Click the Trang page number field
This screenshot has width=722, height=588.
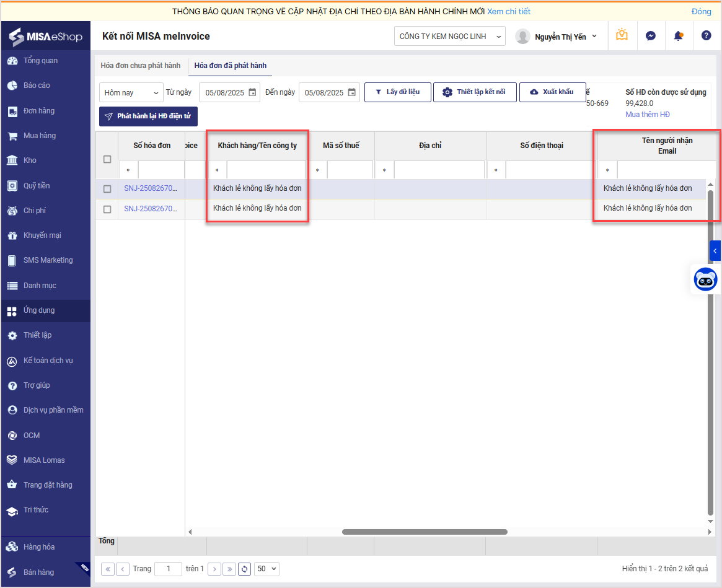pos(169,569)
